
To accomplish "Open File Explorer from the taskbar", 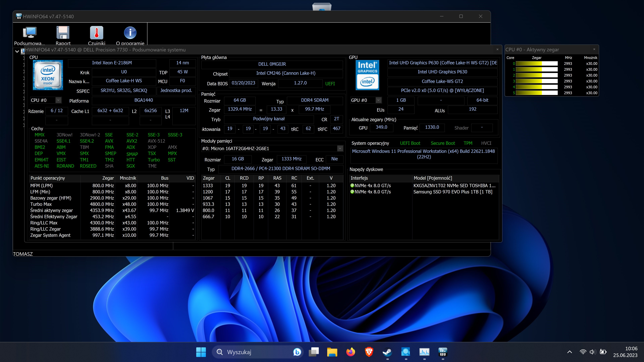I will [332, 352].
